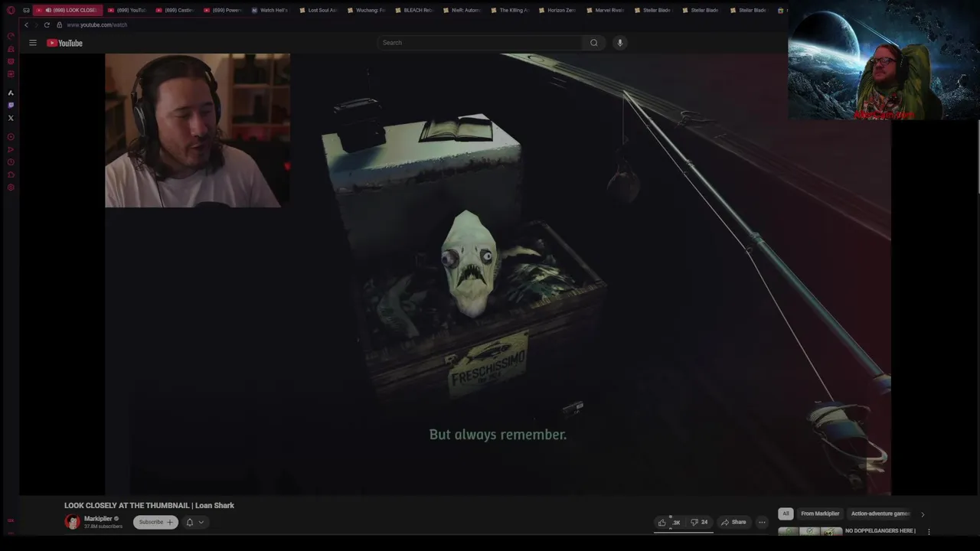
Task: Select the Action-adventure games chip
Action: click(880, 514)
